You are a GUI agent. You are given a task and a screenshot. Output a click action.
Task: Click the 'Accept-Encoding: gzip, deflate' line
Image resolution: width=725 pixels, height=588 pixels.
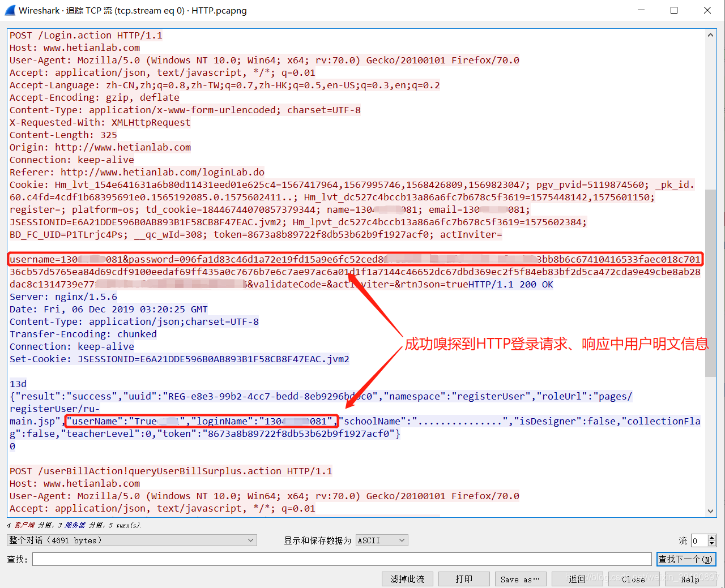[x=95, y=97]
